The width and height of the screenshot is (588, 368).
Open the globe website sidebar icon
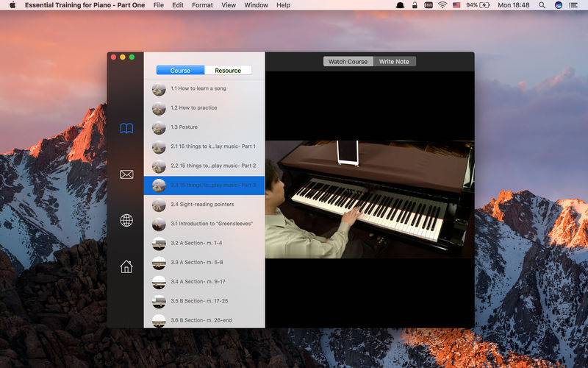pyautogui.click(x=126, y=220)
